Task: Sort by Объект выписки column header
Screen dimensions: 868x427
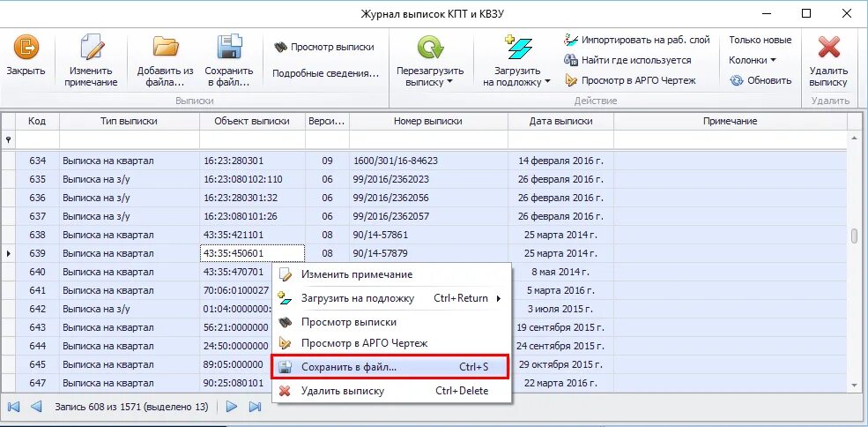Action: pyautogui.click(x=252, y=121)
